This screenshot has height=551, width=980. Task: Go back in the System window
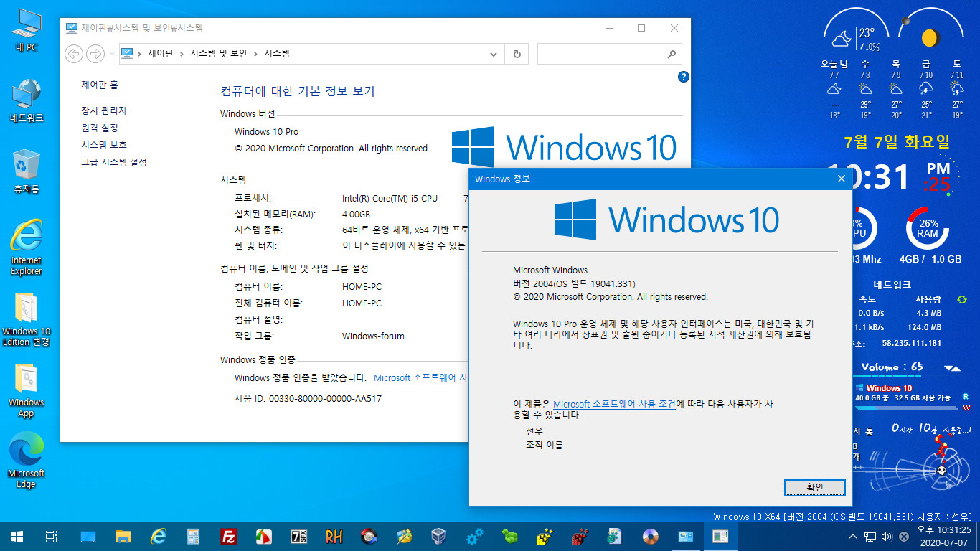click(74, 53)
